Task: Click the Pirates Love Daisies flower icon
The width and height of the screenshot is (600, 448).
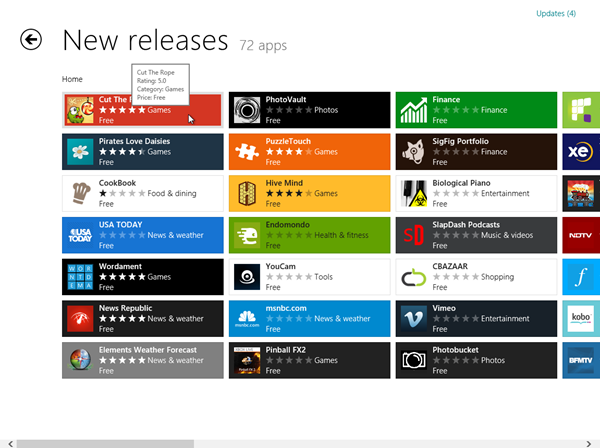Action: click(x=80, y=152)
